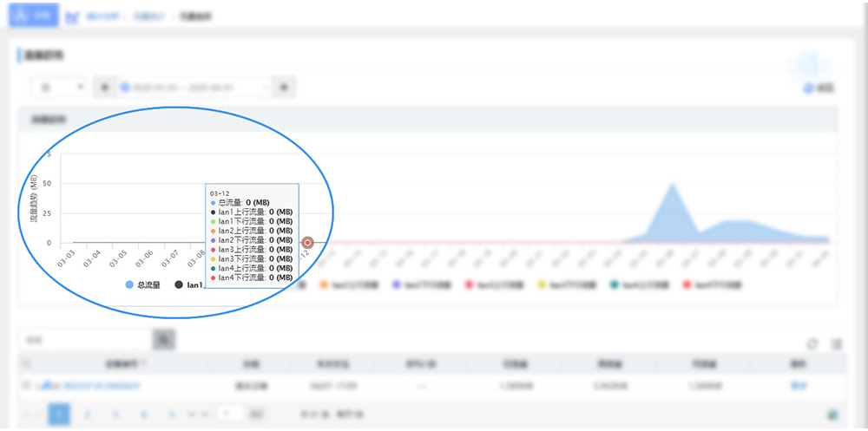Select the table header checkbox
The image size is (868, 431).
(26, 364)
